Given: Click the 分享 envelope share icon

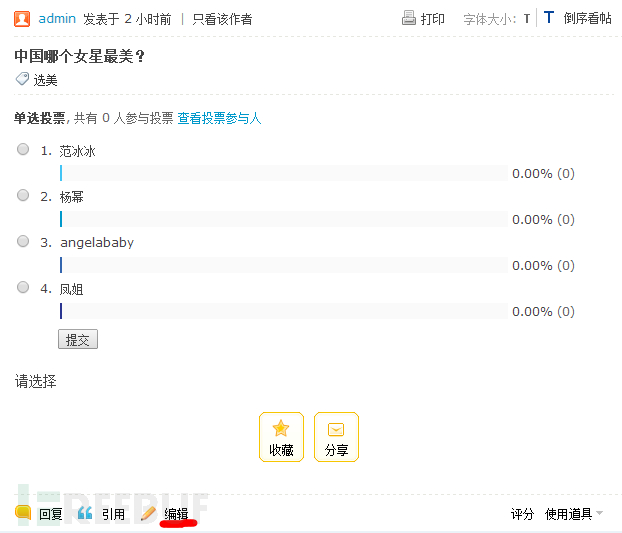Looking at the screenshot, I should pos(336,429).
